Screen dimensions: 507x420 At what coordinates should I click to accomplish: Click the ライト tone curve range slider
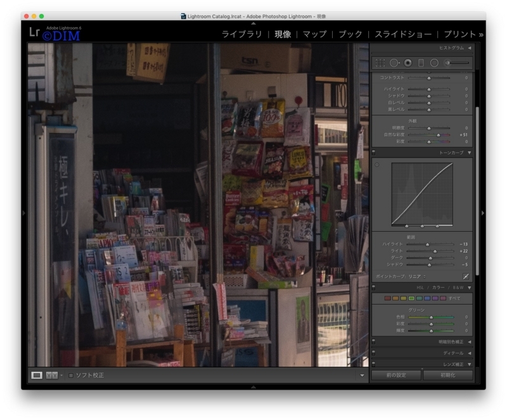(x=435, y=251)
